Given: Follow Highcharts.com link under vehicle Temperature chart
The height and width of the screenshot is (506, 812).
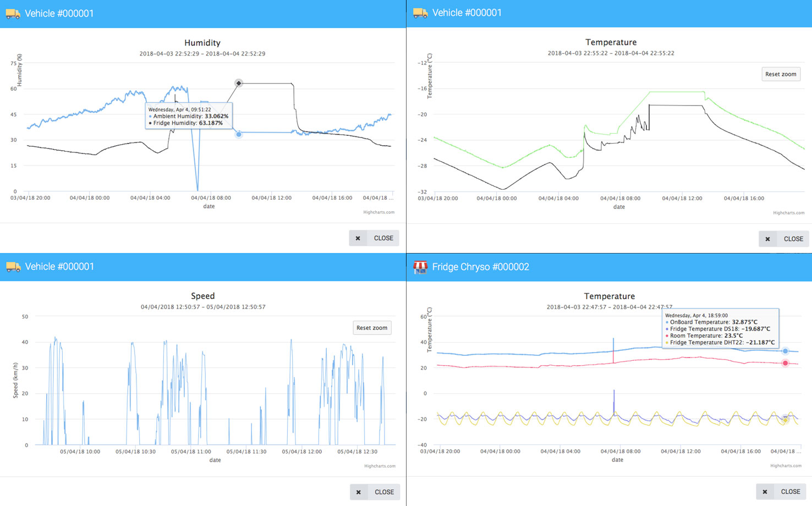Looking at the screenshot, I should [788, 213].
